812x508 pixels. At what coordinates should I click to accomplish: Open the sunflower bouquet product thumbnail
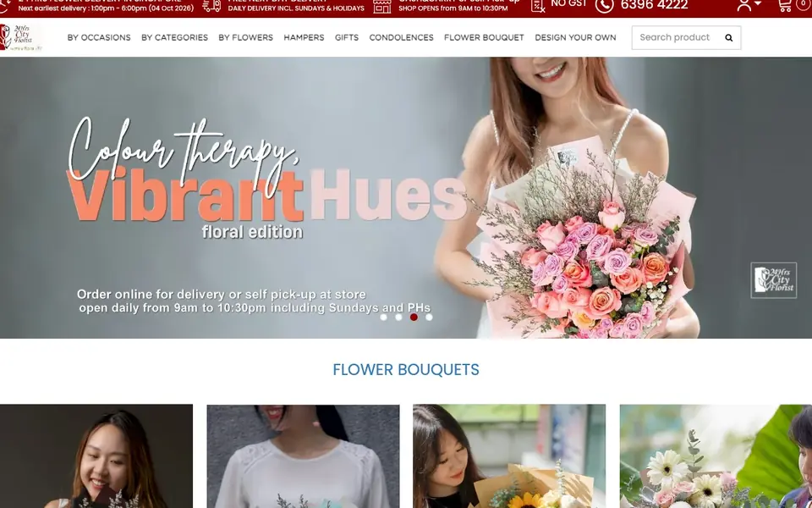tap(509, 456)
